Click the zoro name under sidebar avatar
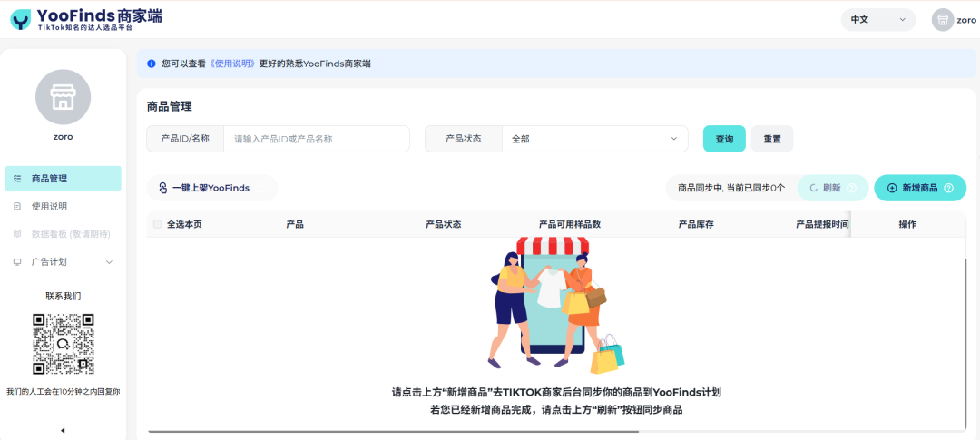This screenshot has width=980, height=440. pyautogui.click(x=64, y=137)
